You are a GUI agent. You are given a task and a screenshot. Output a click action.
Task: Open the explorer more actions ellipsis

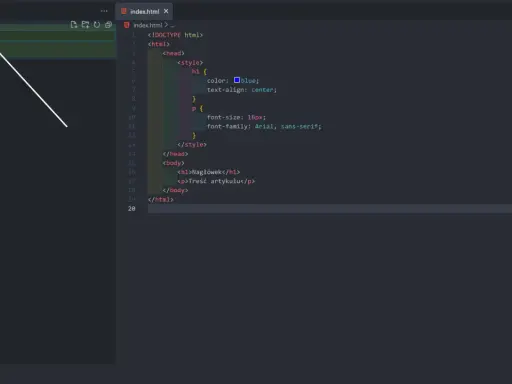click(104, 11)
